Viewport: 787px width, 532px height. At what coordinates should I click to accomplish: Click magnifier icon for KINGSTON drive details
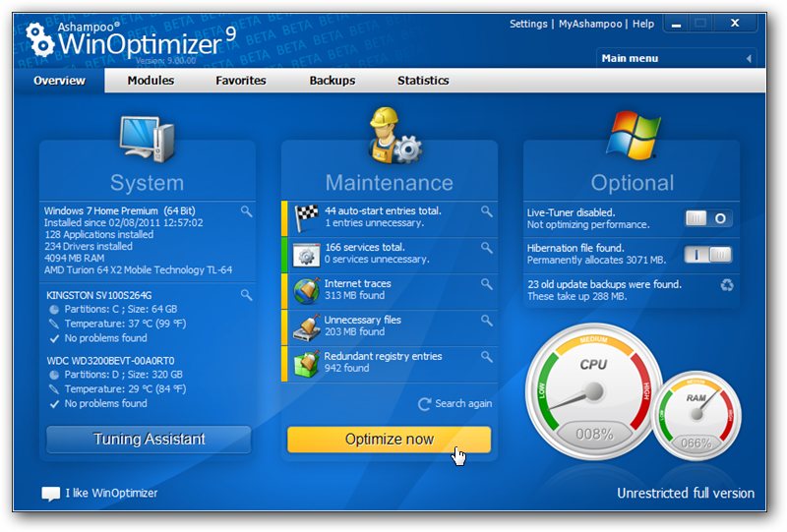point(246,295)
